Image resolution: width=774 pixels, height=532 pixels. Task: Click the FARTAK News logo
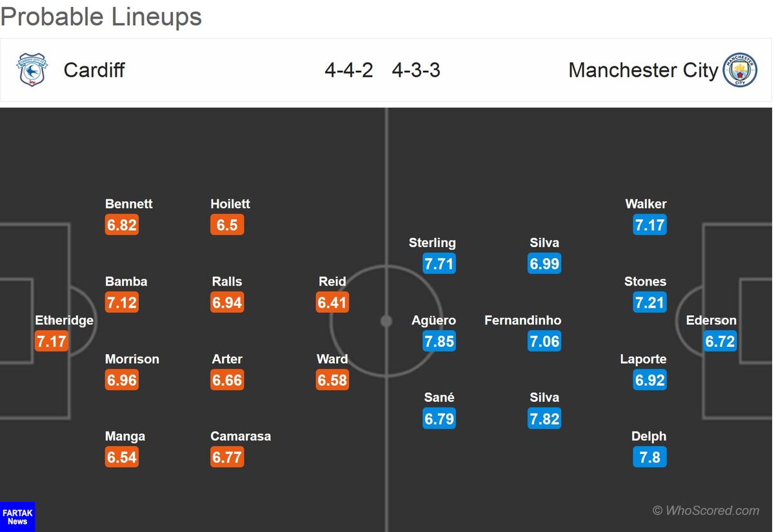17,517
